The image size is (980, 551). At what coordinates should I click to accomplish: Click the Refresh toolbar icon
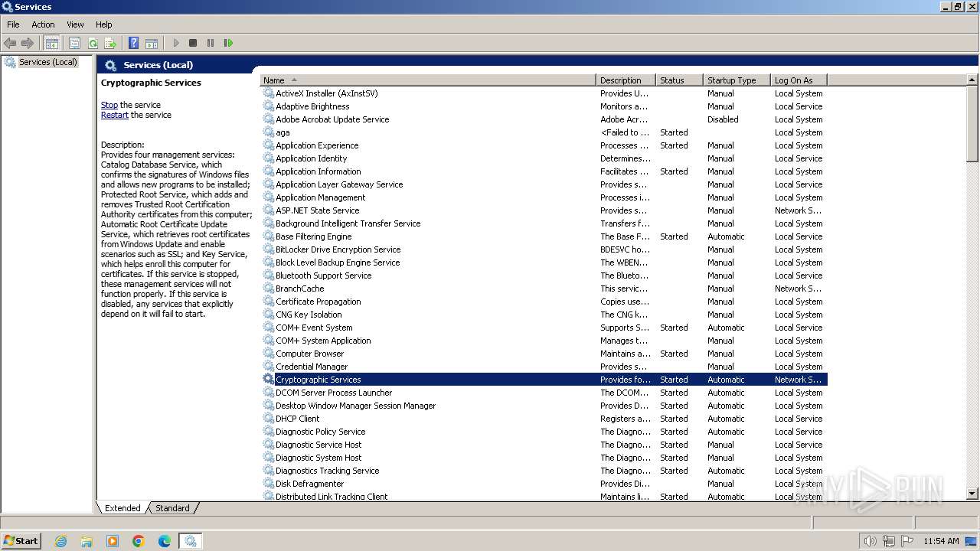(x=93, y=43)
